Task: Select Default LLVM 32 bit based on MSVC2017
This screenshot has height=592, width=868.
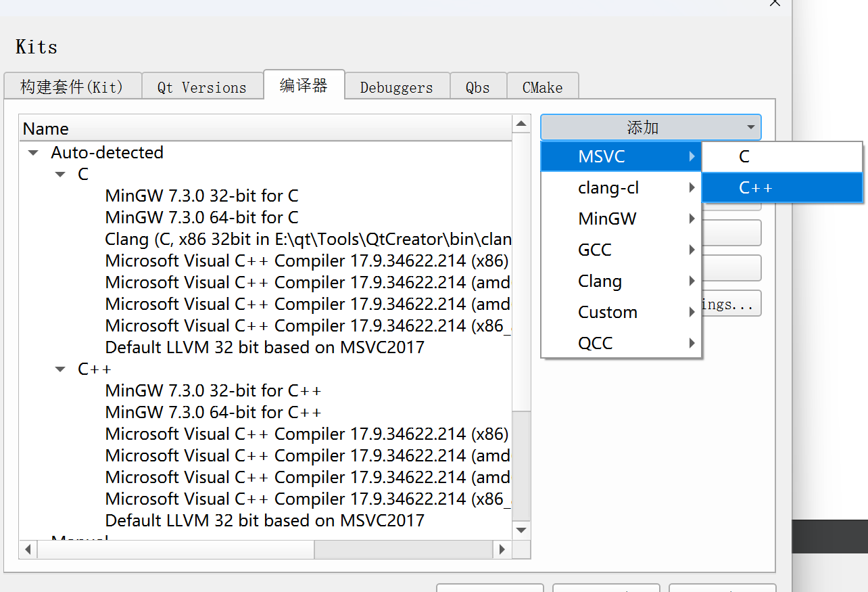Action: pos(264,347)
